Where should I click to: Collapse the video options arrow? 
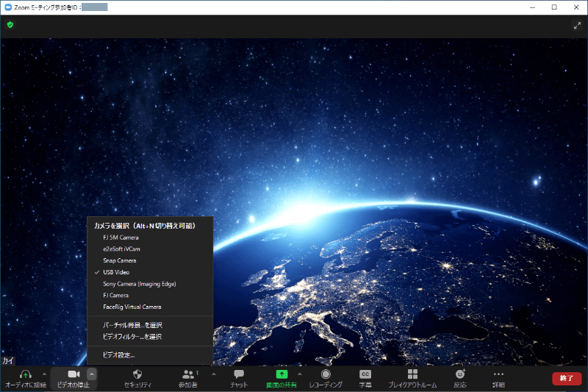click(x=91, y=374)
